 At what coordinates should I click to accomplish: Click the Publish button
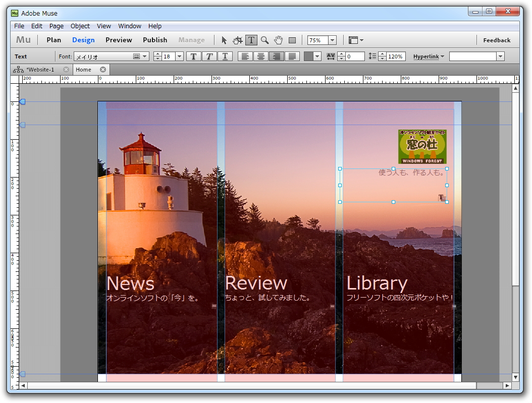tap(155, 40)
